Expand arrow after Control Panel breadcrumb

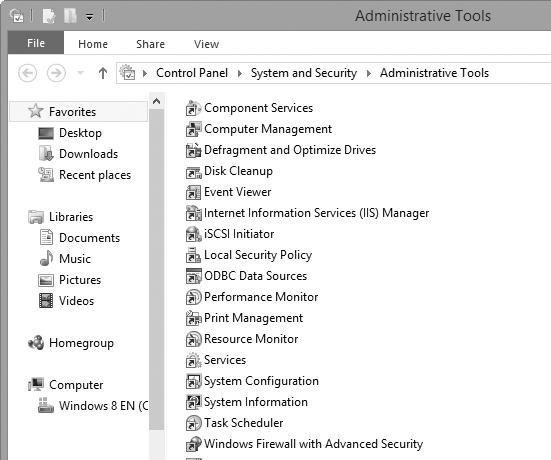tap(240, 73)
